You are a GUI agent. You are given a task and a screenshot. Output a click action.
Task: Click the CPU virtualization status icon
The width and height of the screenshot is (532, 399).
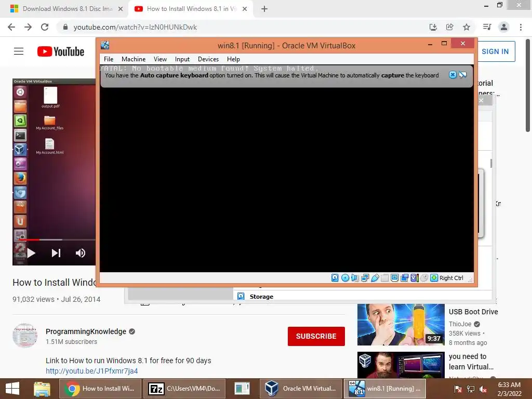point(414,278)
